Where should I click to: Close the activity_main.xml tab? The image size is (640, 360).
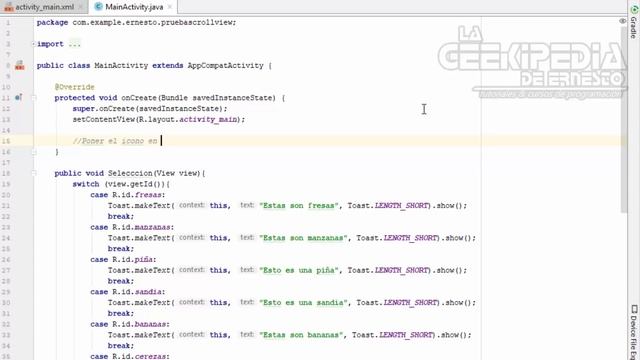click(x=80, y=7)
